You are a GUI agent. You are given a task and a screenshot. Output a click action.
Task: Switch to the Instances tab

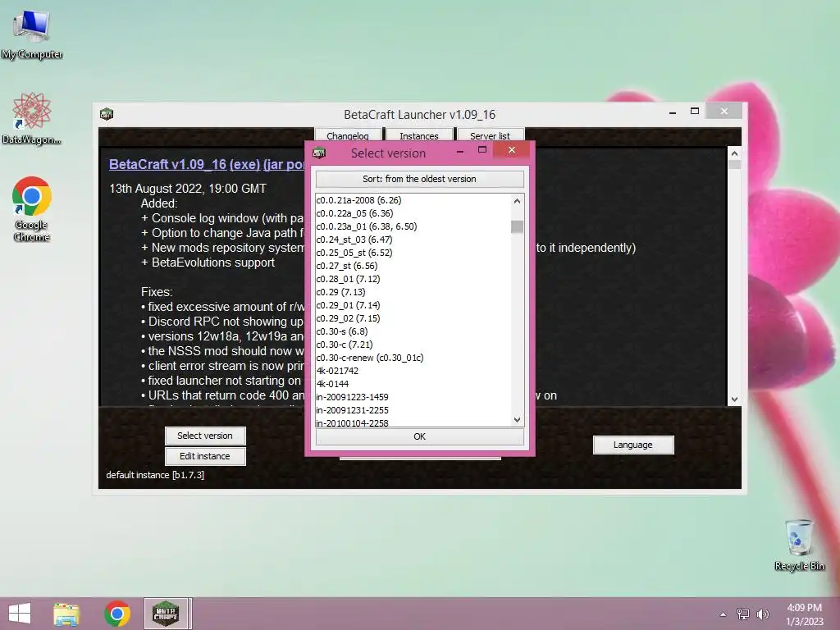click(x=419, y=135)
